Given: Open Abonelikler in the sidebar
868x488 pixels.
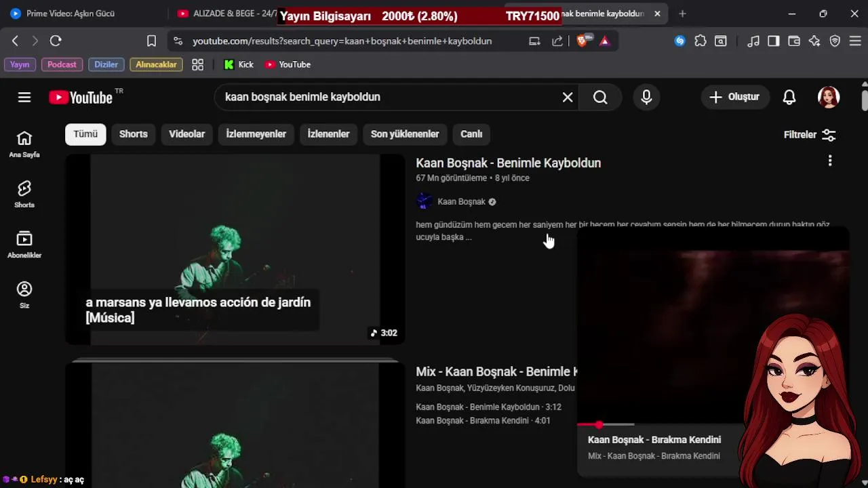Looking at the screenshot, I should pyautogui.click(x=24, y=245).
